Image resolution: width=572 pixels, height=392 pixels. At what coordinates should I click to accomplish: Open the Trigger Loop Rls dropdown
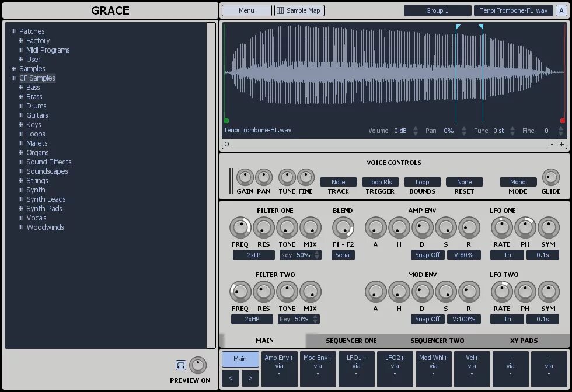pos(380,182)
